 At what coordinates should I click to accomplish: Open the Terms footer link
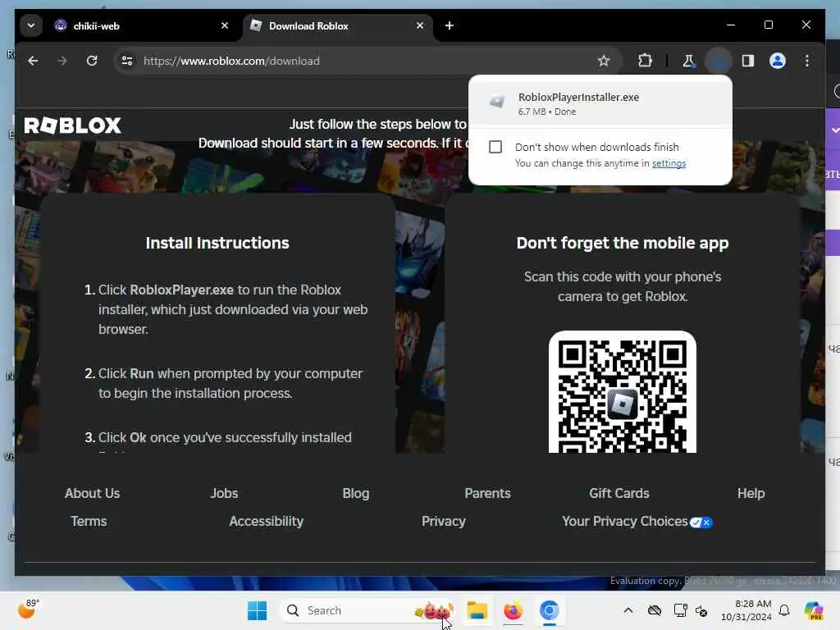[x=89, y=521]
